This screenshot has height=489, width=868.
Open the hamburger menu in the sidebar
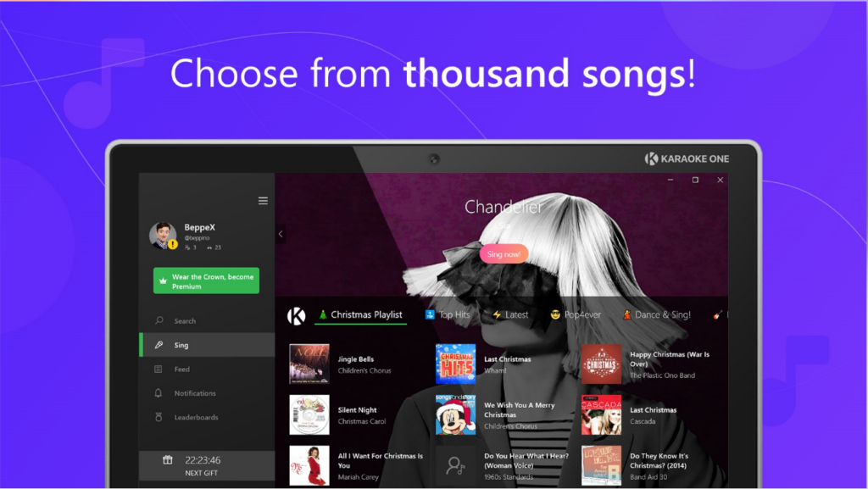click(x=263, y=201)
